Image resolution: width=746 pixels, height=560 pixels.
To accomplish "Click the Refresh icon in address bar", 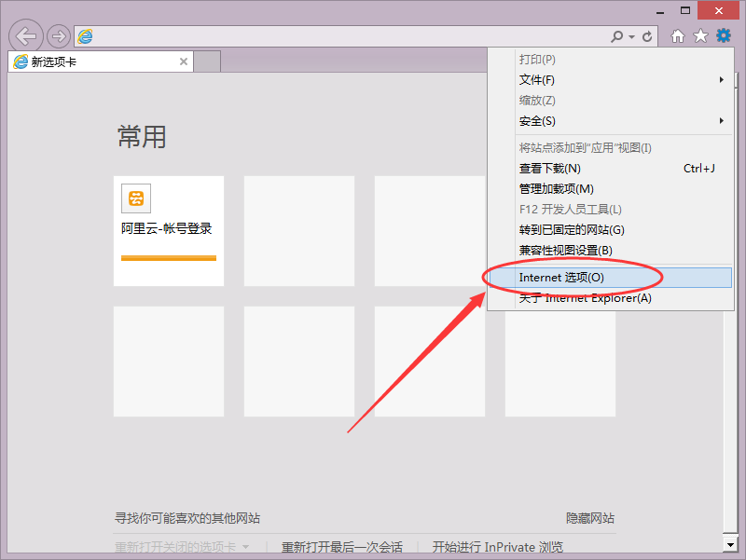I will pyautogui.click(x=647, y=36).
